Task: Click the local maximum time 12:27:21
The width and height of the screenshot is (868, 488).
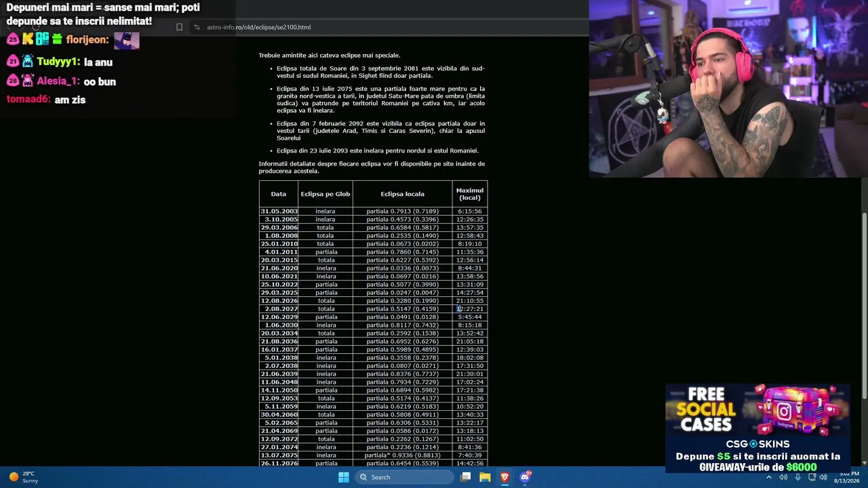Action: (470, 309)
